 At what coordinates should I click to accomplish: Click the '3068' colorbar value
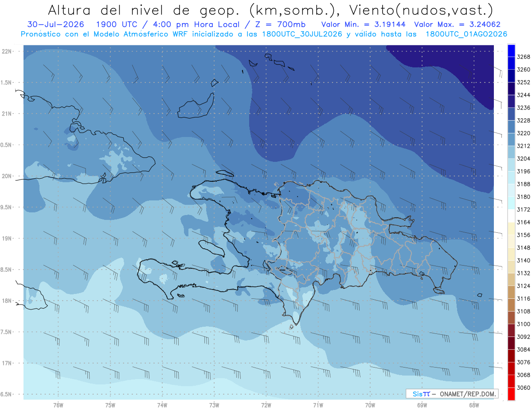coord(524,375)
